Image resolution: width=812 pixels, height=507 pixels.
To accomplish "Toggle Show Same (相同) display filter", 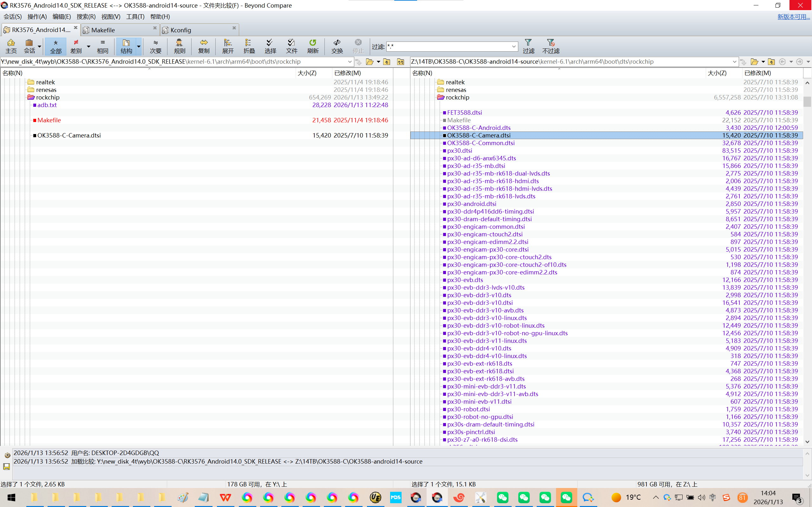I will (x=103, y=46).
